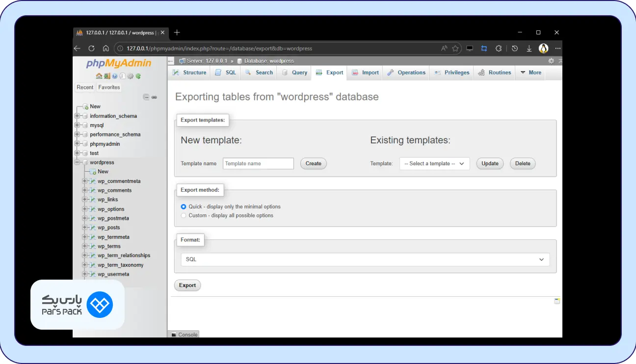636x364 pixels.
Task: Collapse all tree nodes in navigation panel
Action: (x=146, y=97)
